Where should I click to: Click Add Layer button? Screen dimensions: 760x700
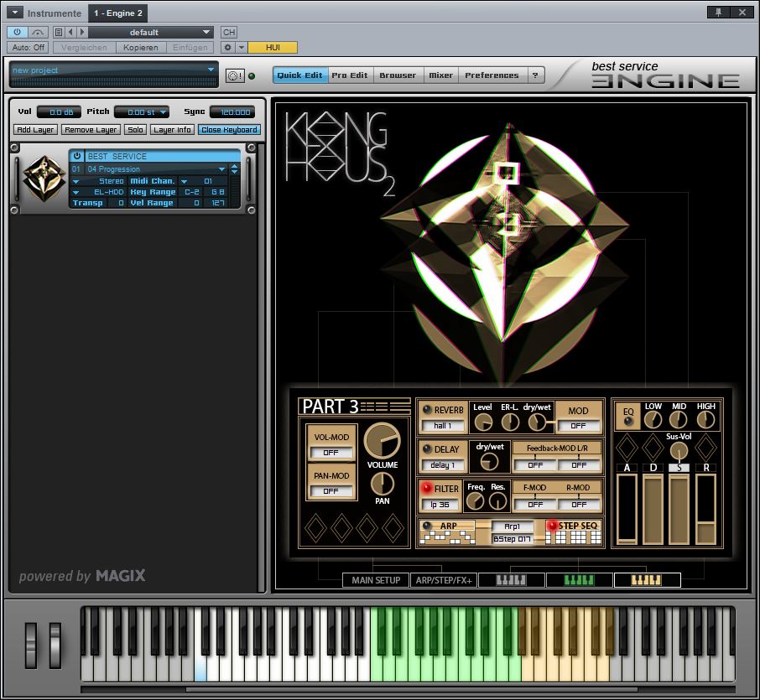point(35,130)
